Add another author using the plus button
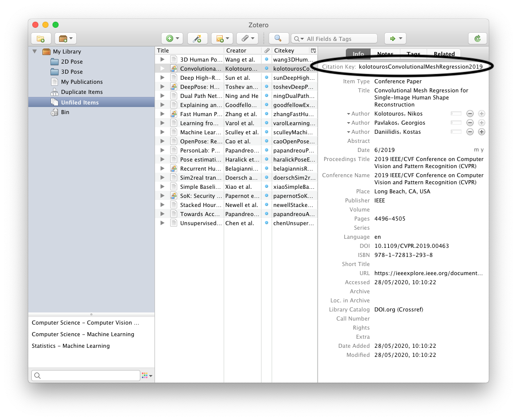Viewport: 517px width, 420px height. click(481, 132)
